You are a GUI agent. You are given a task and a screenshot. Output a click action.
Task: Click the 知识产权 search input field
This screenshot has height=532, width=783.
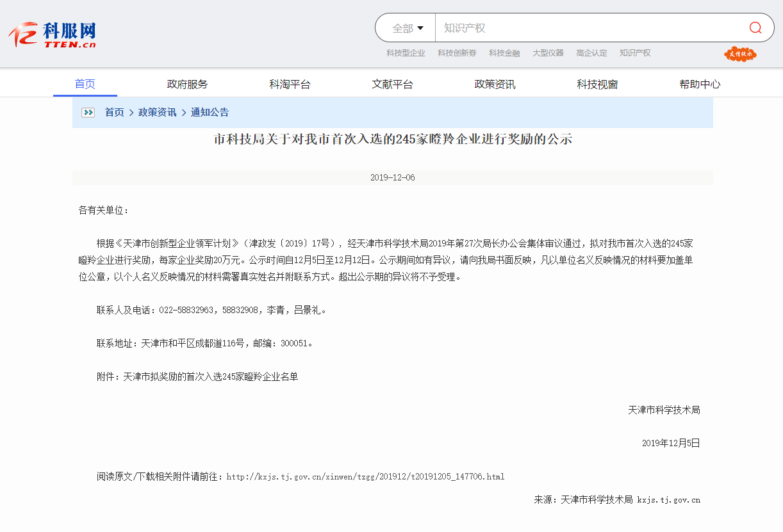tap(589, 28)
